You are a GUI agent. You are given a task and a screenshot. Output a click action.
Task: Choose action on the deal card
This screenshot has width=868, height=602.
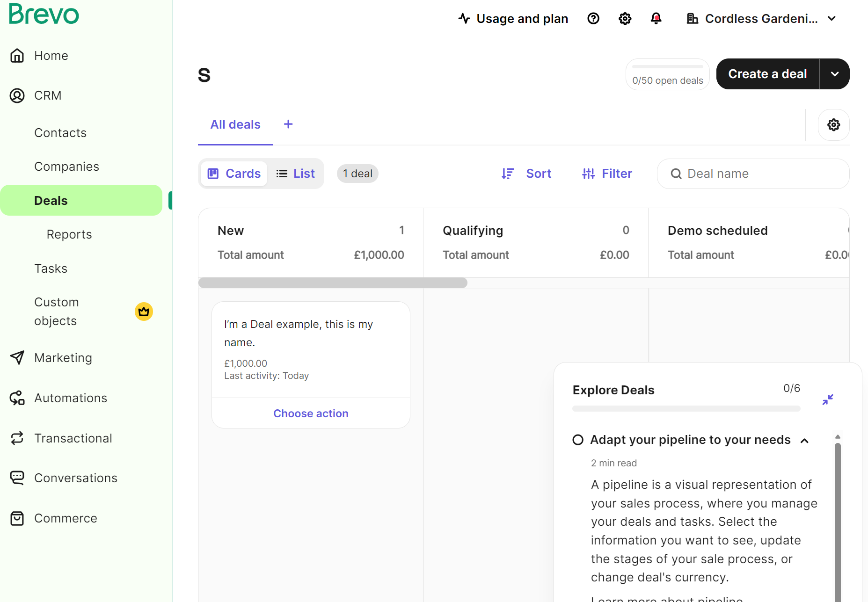pos(310,413)
